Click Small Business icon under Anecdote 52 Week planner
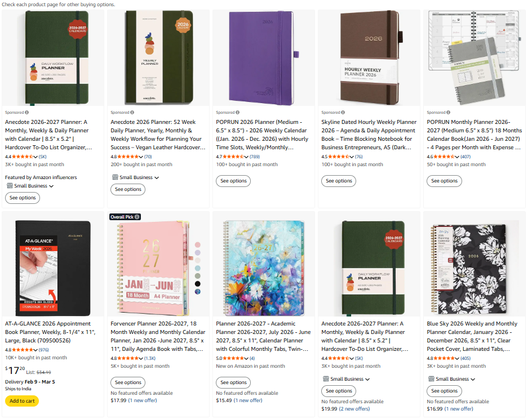 [x=115, y=177]
